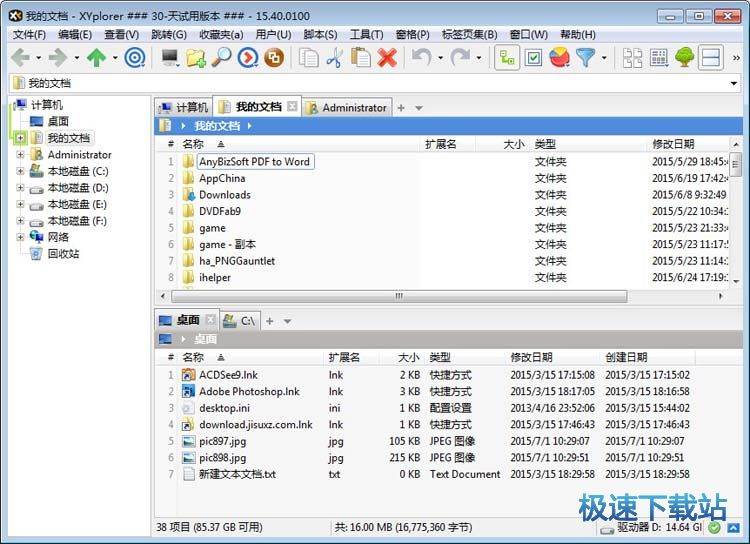Open the 收藏夹 menu
Viewport: 750px width, 544px height.
(x=221, y=34)
